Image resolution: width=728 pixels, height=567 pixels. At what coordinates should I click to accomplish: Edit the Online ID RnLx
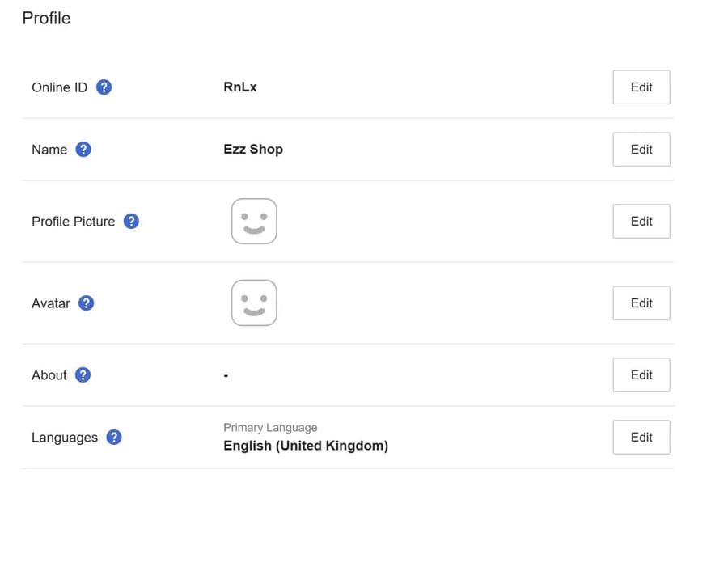[x=641, y=87]
